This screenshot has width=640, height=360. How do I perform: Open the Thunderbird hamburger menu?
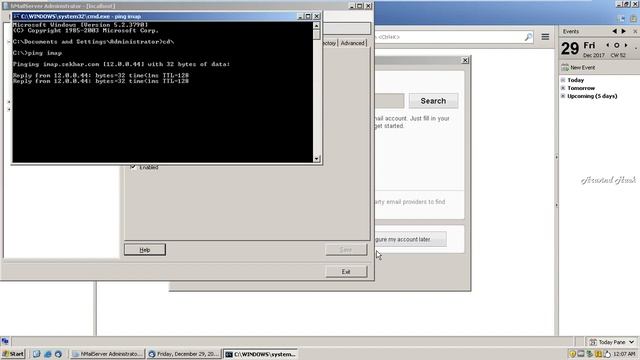(545, 37)
